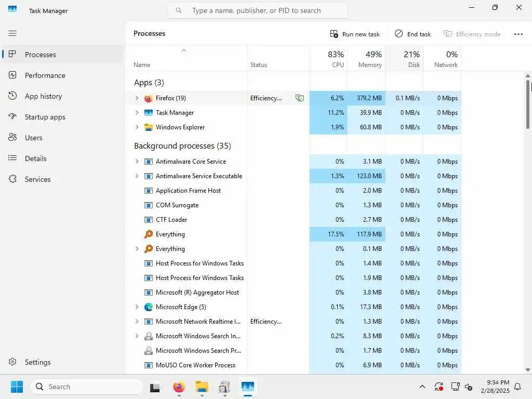This screenshot has width=532, height=399.
Task: Open Task Manager taskbar icon
Action: [x=248, y=387]
